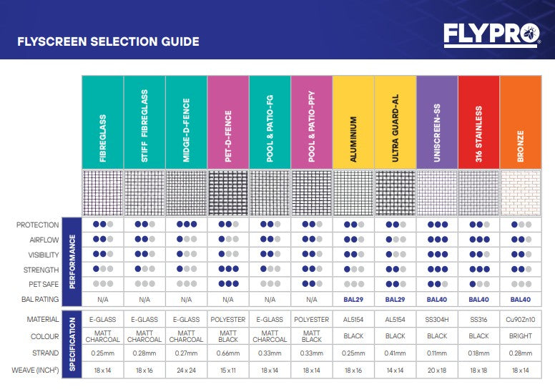Click the yellow Aluminium column header
555x392 pixels.
[353, 121]
